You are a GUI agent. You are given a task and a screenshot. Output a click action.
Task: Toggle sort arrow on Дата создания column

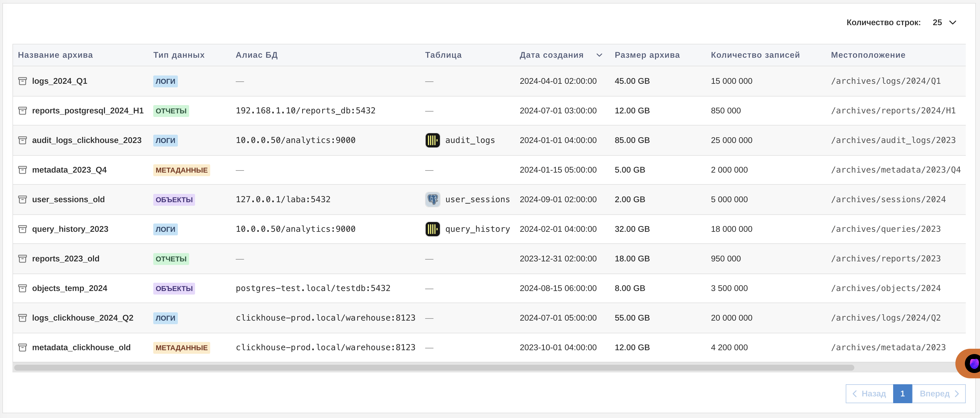(599, 55)
